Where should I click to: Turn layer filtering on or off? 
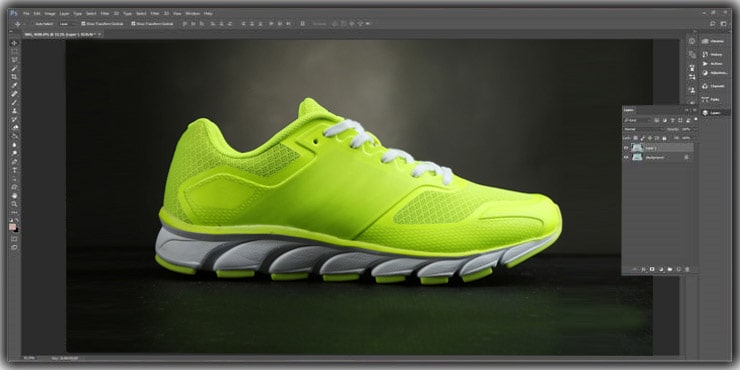click(x=696, y=119)
